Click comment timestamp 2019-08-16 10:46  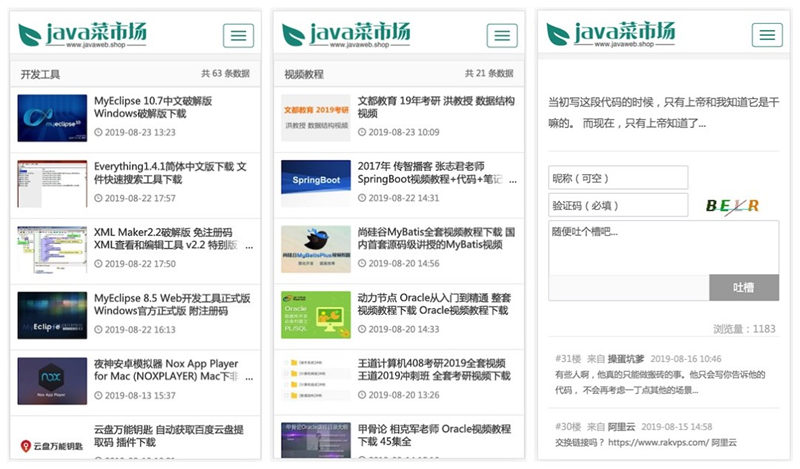(686, 359)
